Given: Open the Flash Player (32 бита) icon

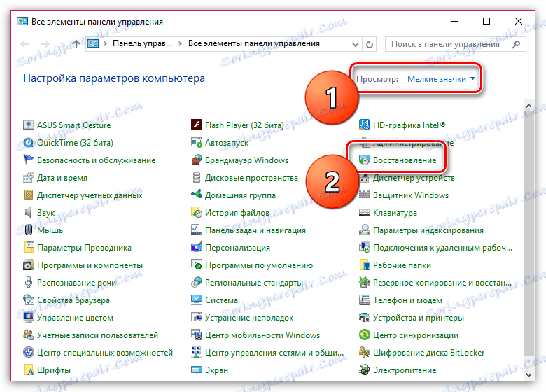Looking at the screenshot, I should (197, 125).
